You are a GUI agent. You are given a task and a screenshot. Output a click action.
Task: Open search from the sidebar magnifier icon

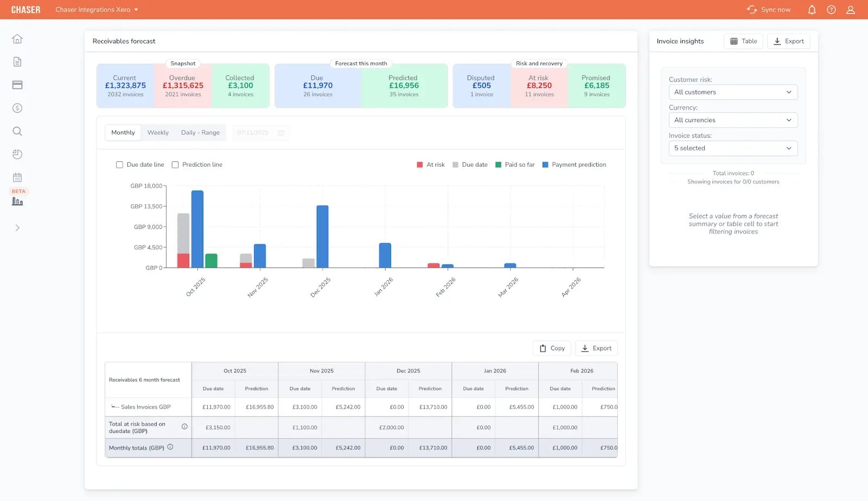click(17, 131)
